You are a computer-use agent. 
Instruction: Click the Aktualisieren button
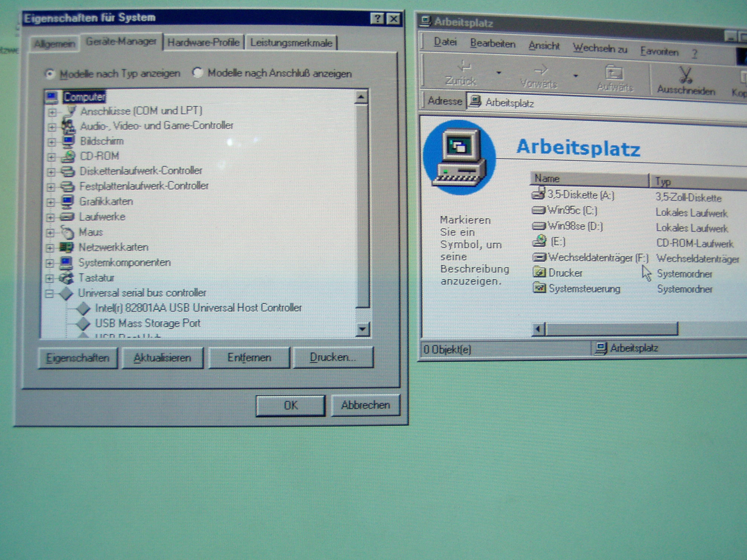[x=162, y=358]
